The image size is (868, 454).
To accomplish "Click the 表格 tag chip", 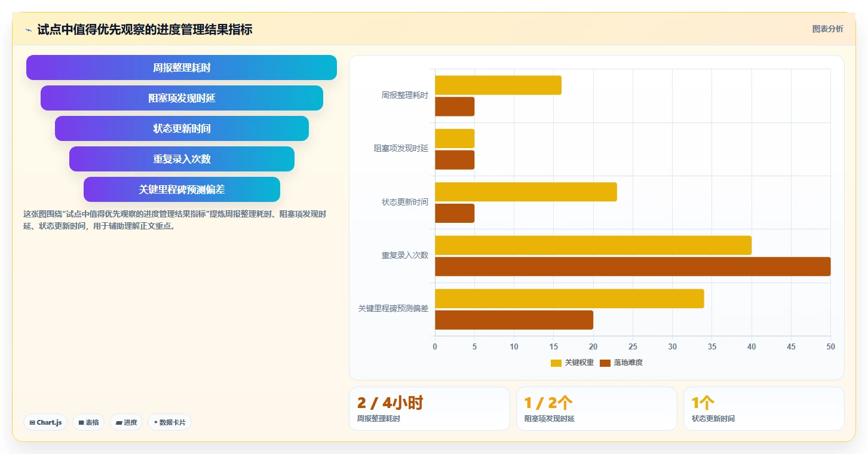I will pyautogui.click(x=88, y=422).
